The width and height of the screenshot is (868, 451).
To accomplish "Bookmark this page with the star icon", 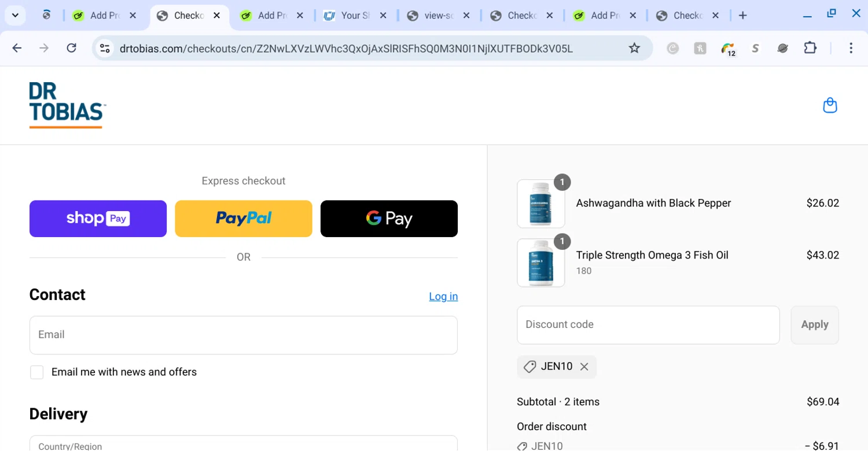I will (634, 48).
